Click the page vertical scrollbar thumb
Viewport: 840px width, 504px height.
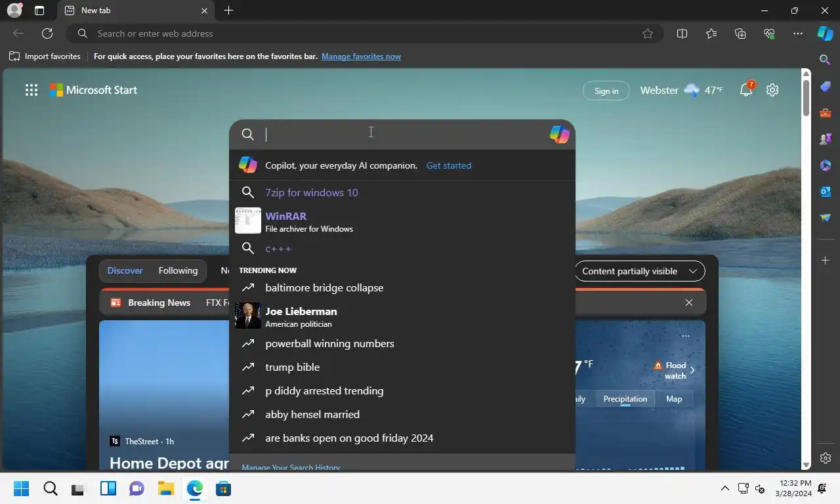(807, 98)
